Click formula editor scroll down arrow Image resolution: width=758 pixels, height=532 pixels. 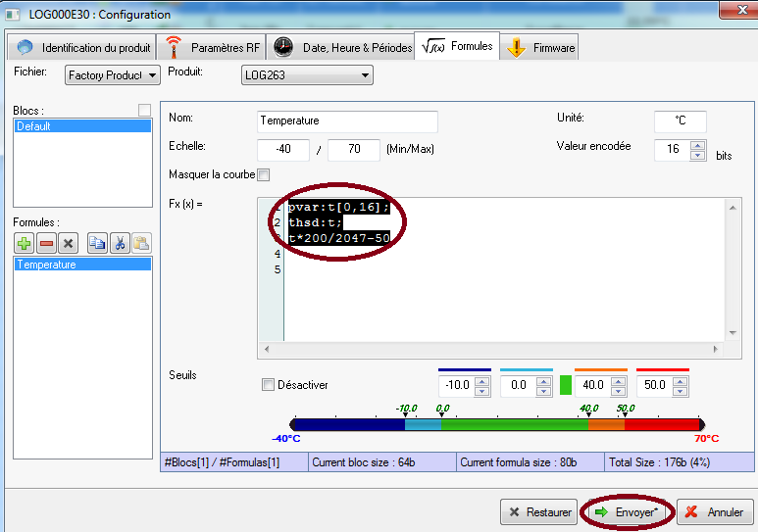coord(733,333)
